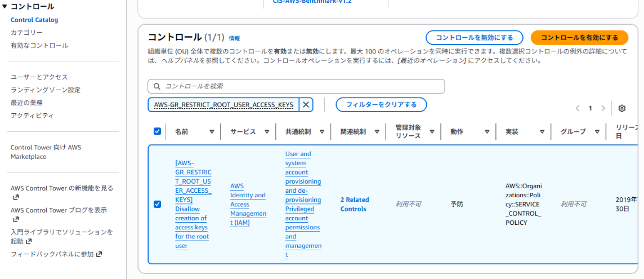Open table preferences gear icon
Image resolution: width=644 pixels, height=279 pixels.
(x=622, y=108)
